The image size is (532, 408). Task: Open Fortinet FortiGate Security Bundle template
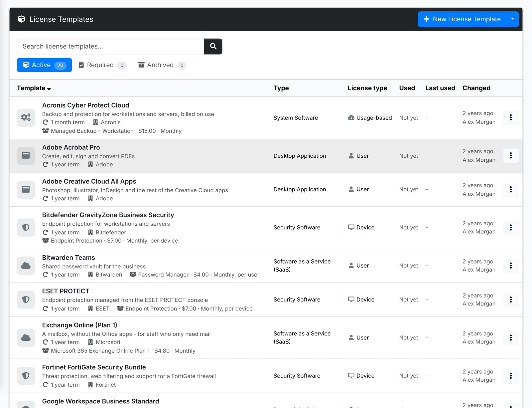94,367
